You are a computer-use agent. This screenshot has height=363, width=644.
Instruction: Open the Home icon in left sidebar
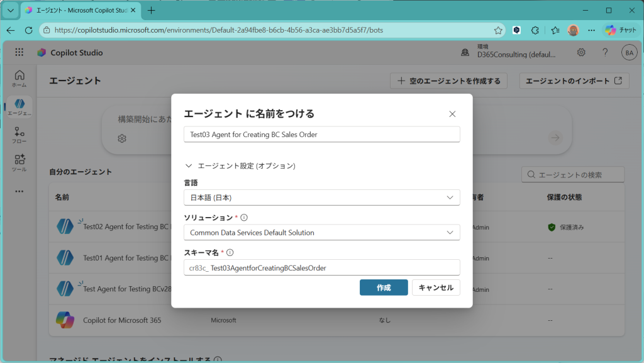pyautogui.click(x=19, y=78)
